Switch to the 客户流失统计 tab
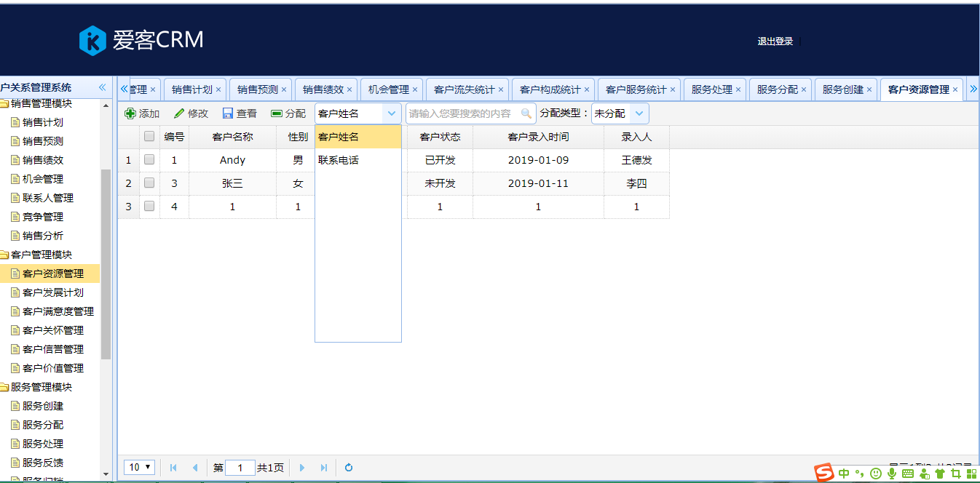Screen dimensions: 980x483 tap(464, 89)
